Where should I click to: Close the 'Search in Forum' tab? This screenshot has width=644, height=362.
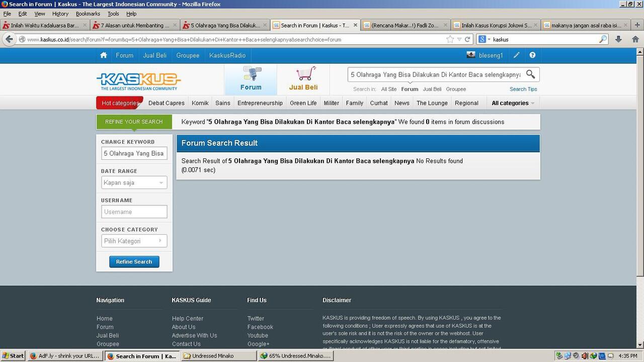tap(356, 25)
